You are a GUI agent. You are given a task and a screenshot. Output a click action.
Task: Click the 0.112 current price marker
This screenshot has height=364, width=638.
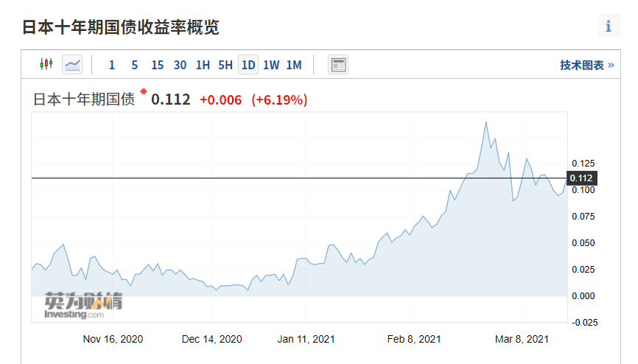pyautogui.click(x=581, y=178)
